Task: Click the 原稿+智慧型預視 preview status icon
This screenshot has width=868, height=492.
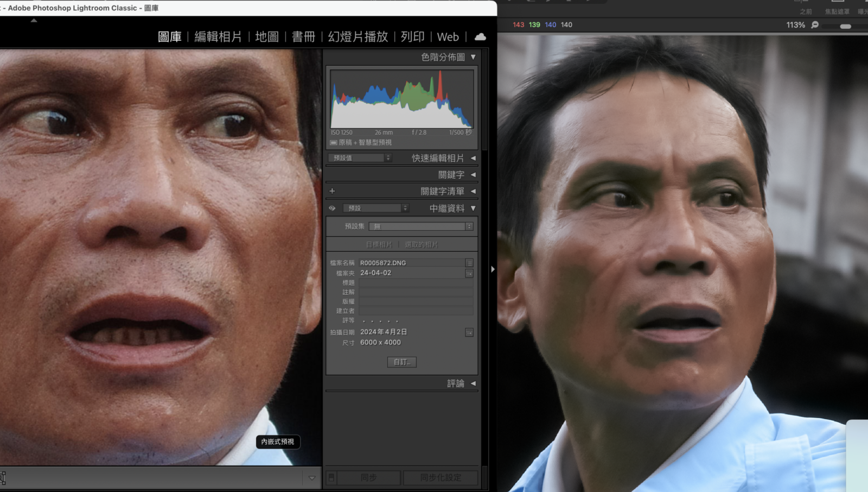Action: [334, 143]
